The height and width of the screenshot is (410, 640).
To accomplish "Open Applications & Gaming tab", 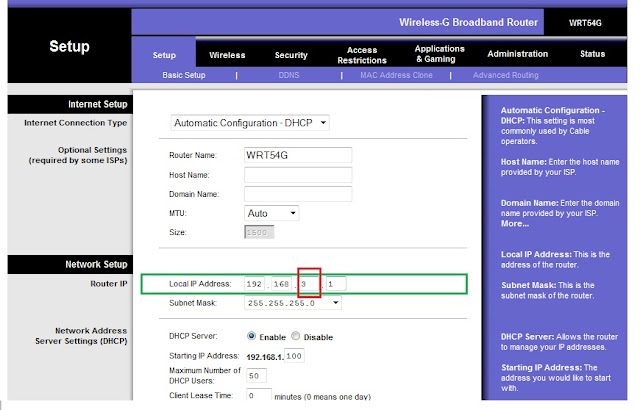I will (440, 54).
